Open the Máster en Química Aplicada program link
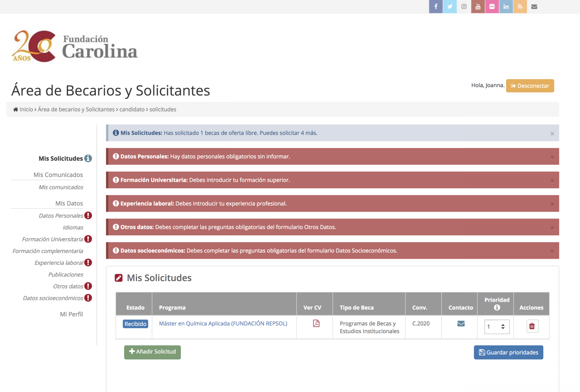 (x=223, y=323)
